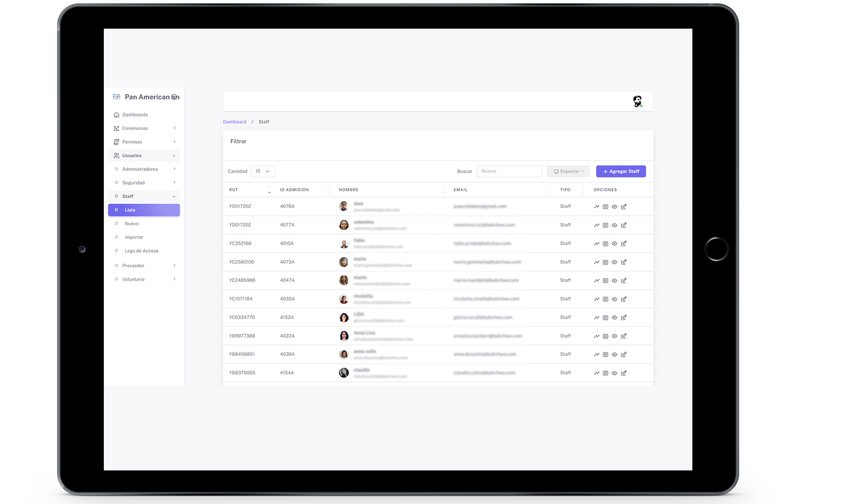850x504 pixels.
Task: Expand the Cantidad dropdown to change count
Action: pyautogui.click(x=262, y=171)
